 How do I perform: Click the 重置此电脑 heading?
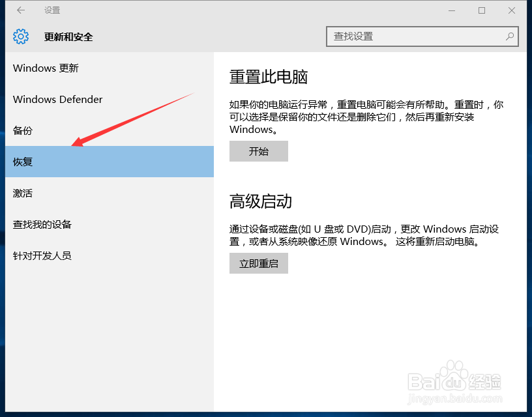click(269, 77)
